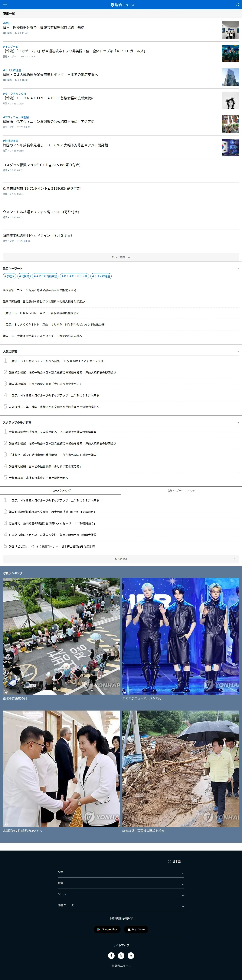242x980 pixels.
Task: Open ranking article 岩屋外相 豪雨被害の韓国にお見舞い
Action: [x=52, y=523]
